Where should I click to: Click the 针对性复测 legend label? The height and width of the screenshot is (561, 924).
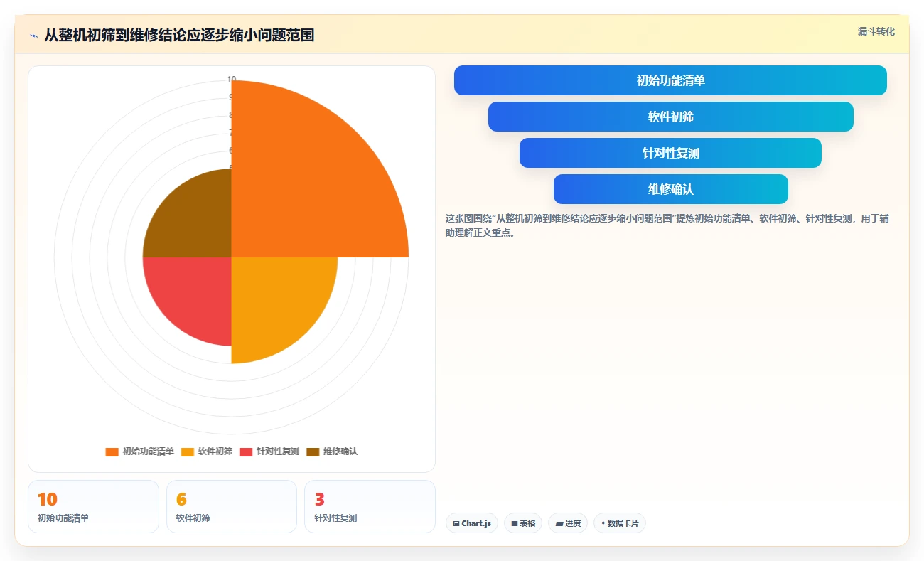[278, 452]
